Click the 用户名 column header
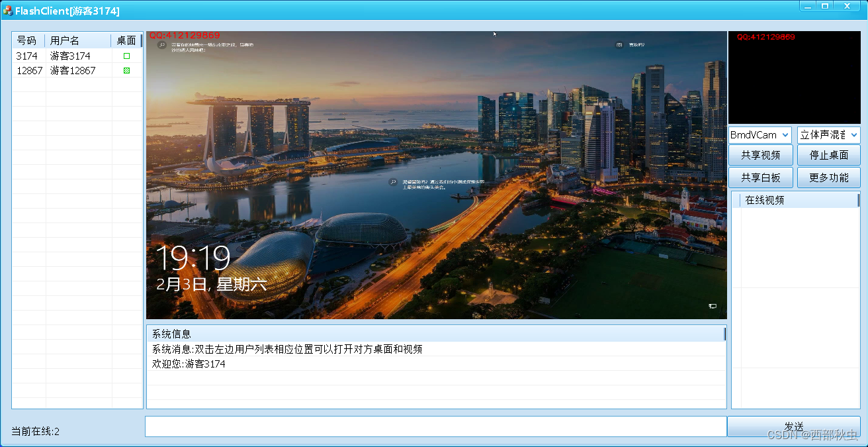The height and width of the screenshot is (447, 868). (x=78, y=40)
